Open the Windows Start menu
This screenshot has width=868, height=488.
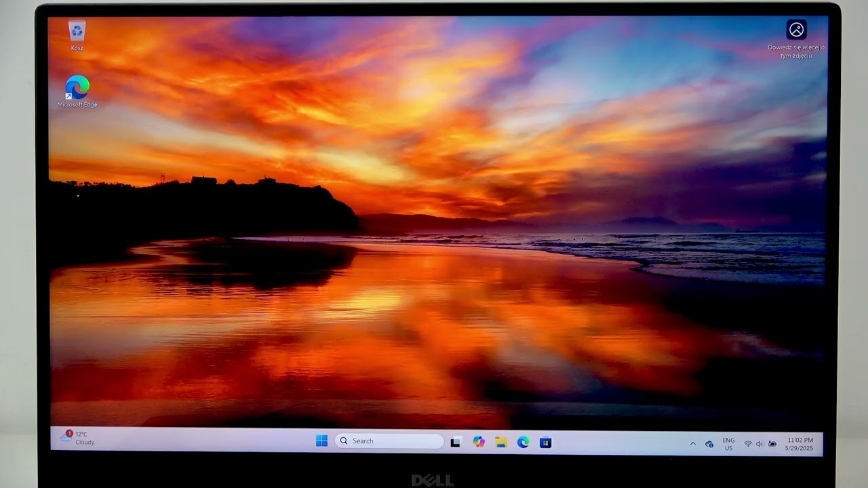(x=321, y=441)
